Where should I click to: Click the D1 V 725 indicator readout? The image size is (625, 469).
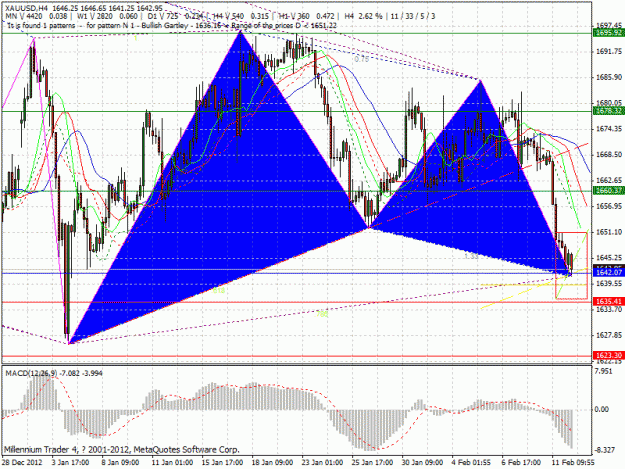coord(175,16)
